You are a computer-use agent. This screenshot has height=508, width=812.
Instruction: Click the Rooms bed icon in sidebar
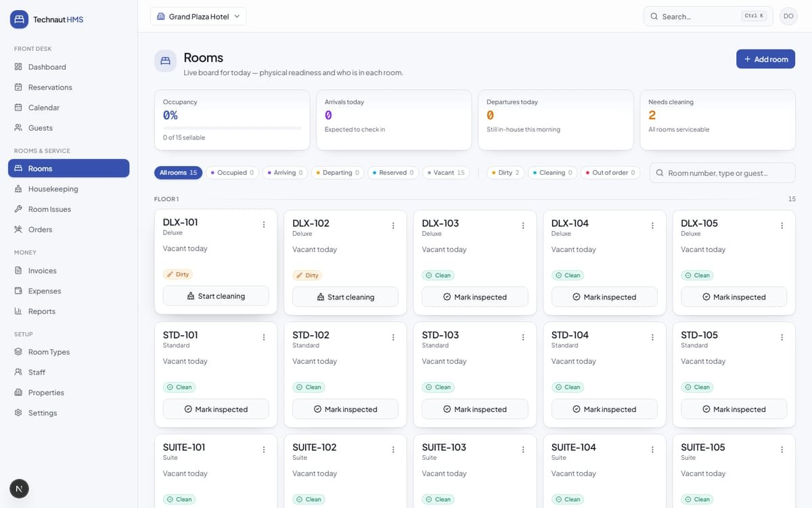coord(18,169)
